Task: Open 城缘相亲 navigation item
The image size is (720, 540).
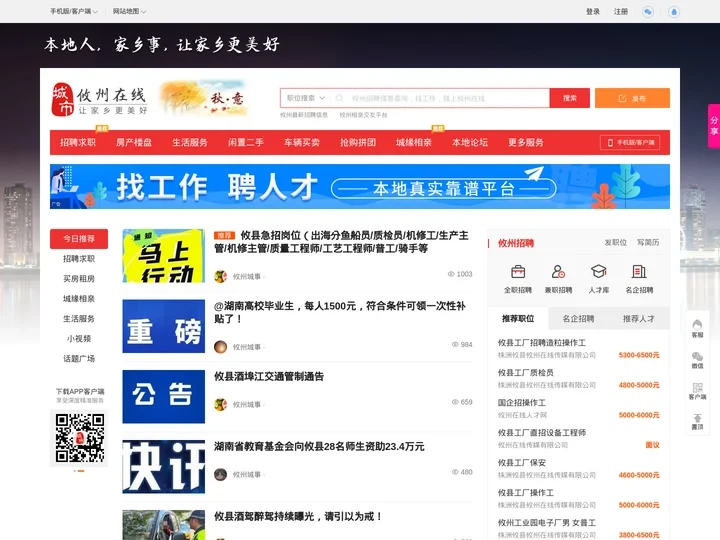Action: pos(414,142)
